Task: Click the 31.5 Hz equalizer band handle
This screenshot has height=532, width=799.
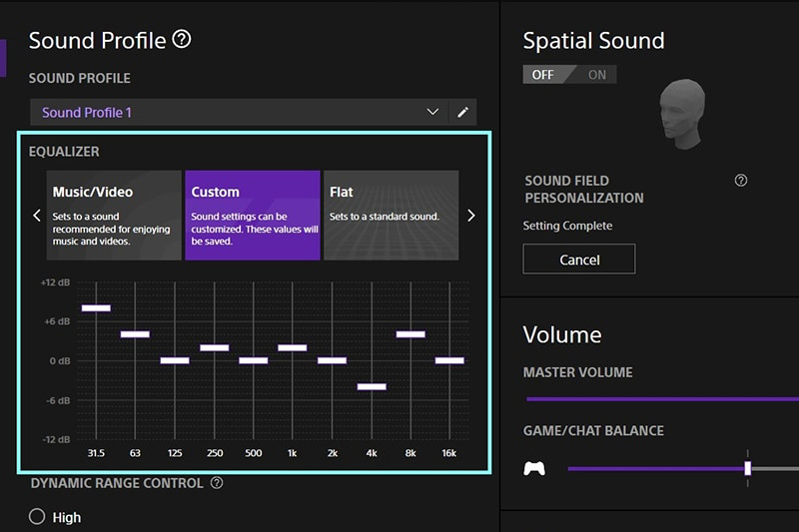Action: pyautogui.click(x=96, y=308)
